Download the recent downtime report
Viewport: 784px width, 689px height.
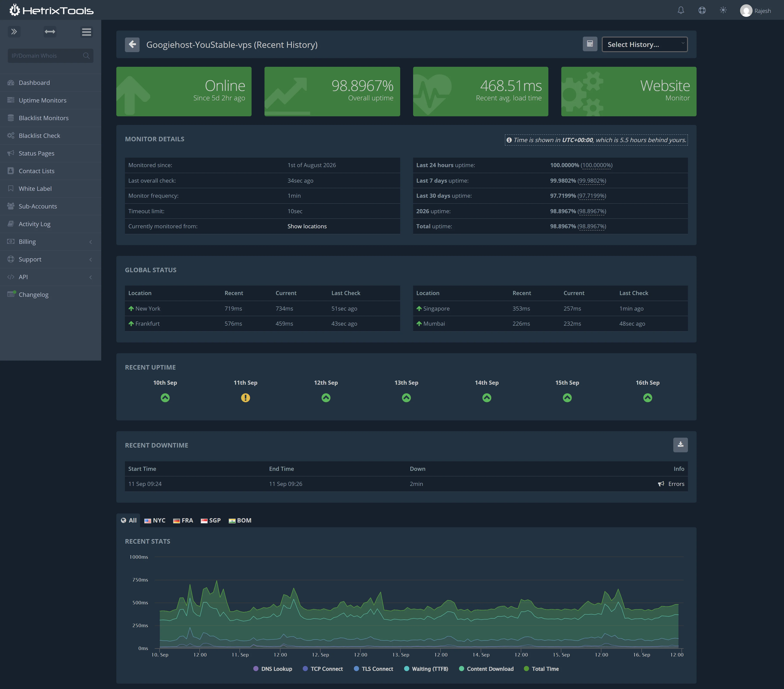point(680,445)
